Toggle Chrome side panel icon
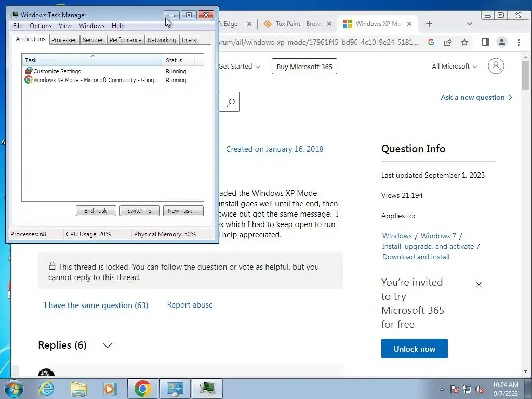The height and width of the screenshot is (399, 532). click(x=485, y=42)
